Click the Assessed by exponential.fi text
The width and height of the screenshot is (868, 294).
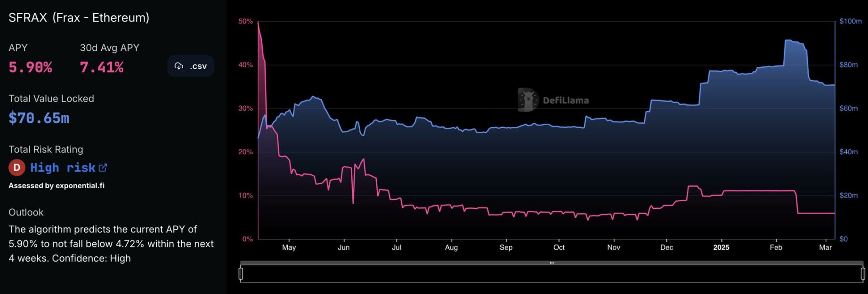tap(57, 186)
